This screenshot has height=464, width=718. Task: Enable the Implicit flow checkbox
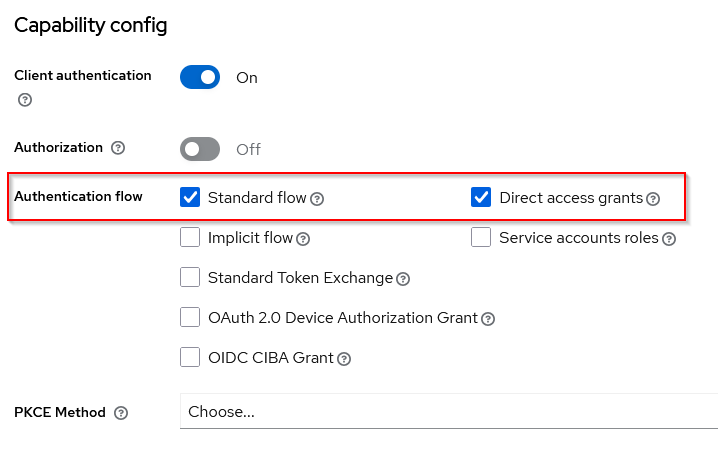pos(190,237)
